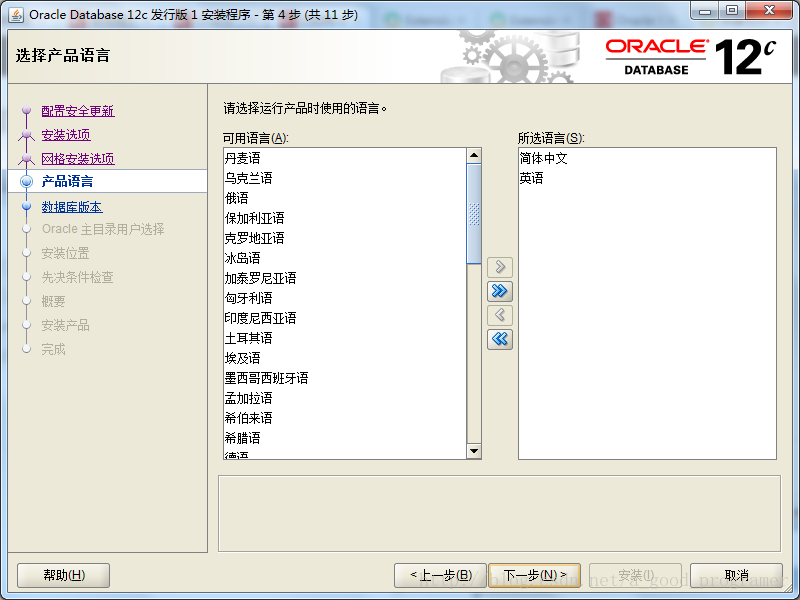
Task: Click the scroll down arrow of available languages
Action: click(x=474, y=451)
